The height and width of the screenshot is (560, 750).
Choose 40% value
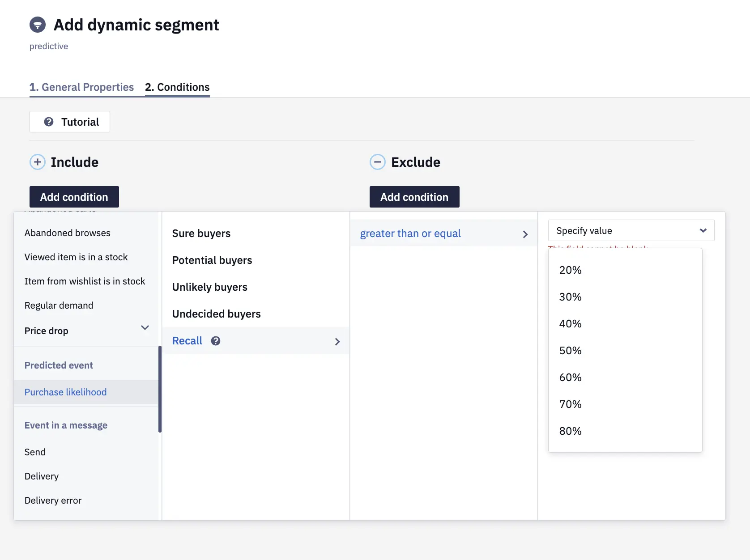tap(571, 324)
